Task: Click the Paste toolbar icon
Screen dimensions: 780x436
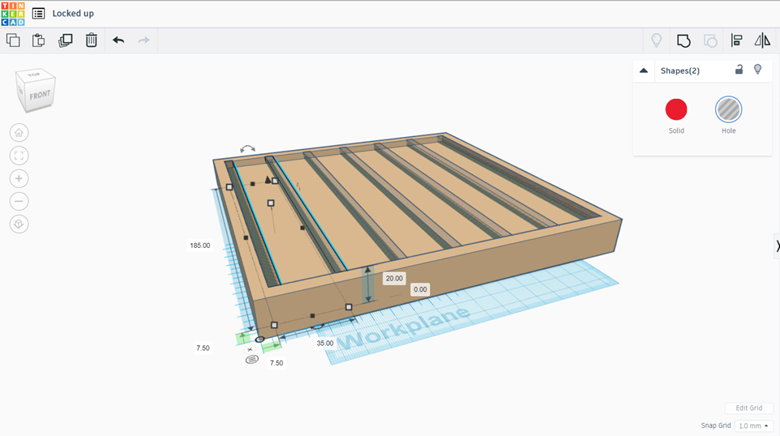Action: [x=39, y=40]
